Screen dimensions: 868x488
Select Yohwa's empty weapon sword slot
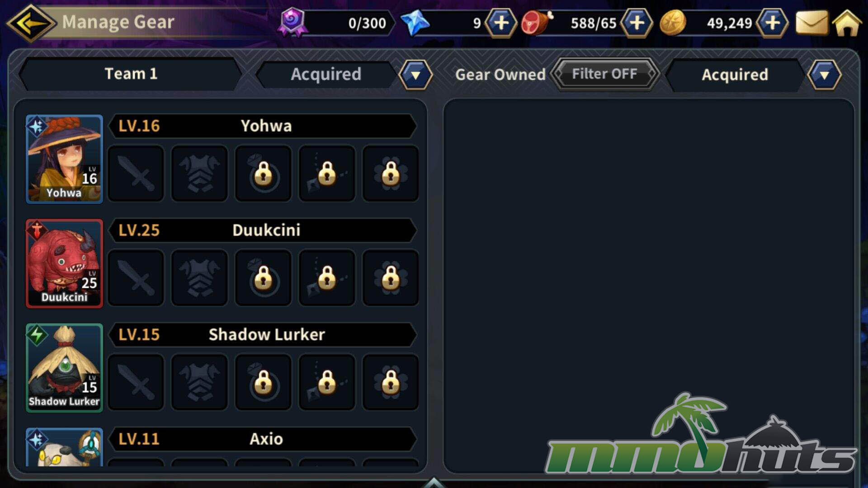136,173
